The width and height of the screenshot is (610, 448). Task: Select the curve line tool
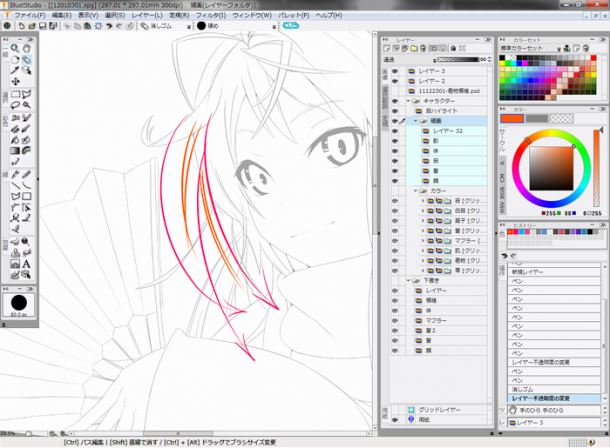click(26, 185)
